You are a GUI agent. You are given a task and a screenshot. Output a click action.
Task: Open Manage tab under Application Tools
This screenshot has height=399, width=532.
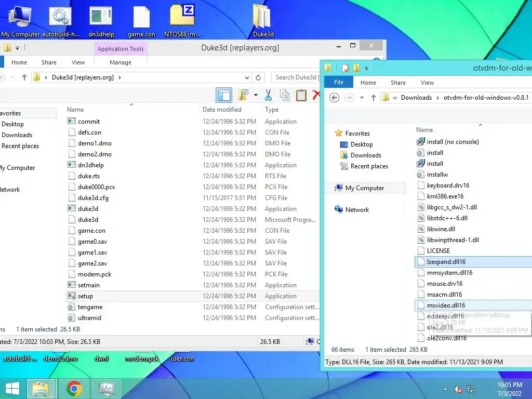(121, 62)
